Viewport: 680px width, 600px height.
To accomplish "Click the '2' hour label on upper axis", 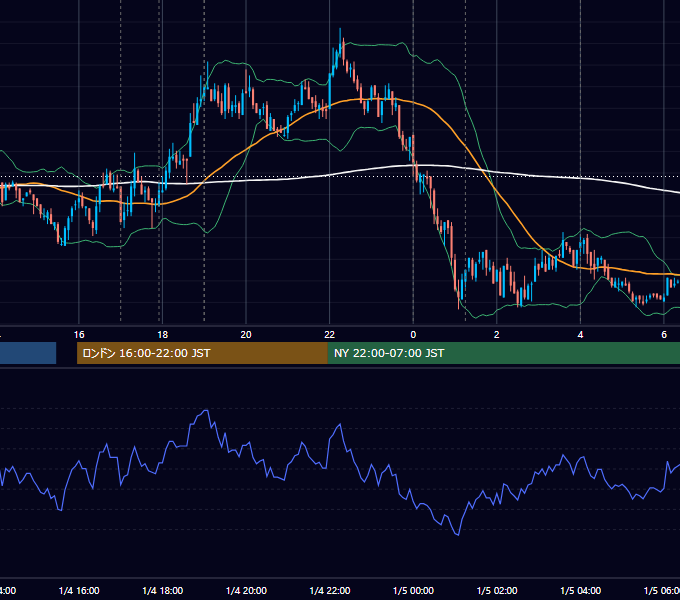I will point(497,335).
